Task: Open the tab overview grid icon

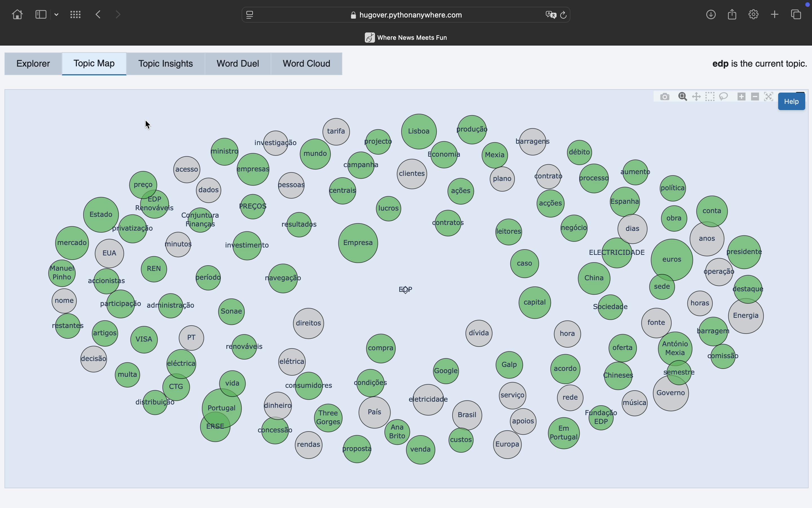Action: [x=76, y=14]
